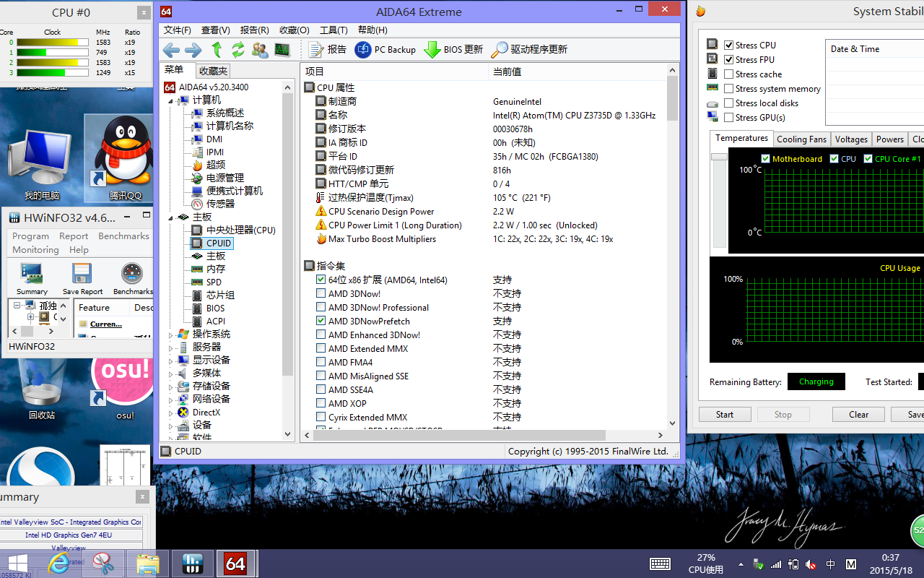Expand the 操作系统 tree node
This screenshot has height=578, width=924.
tap(171, 335)
